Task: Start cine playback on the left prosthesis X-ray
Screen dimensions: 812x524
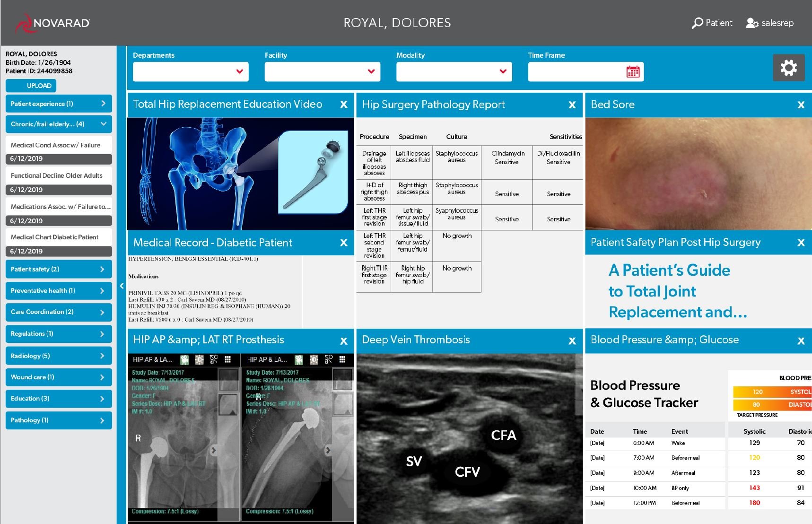Action: (x=185, y=360)
